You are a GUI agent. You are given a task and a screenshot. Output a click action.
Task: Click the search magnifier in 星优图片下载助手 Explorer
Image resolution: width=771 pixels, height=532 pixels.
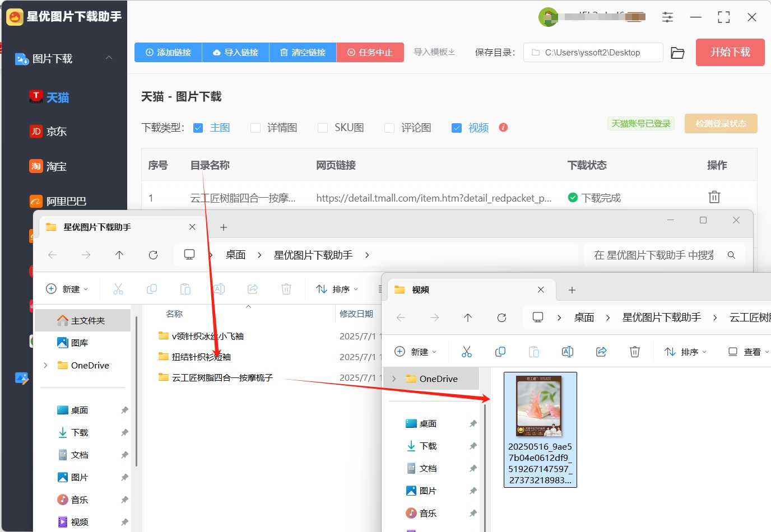(731, 255)
